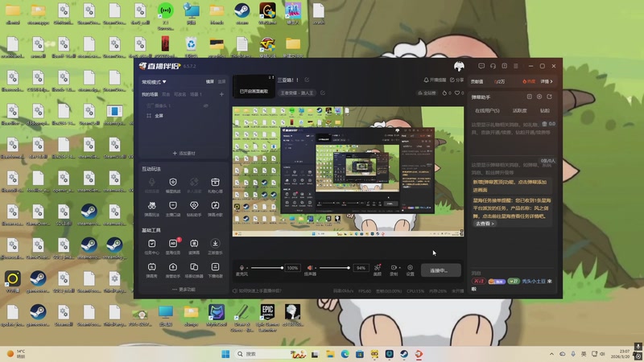Expand 更多功能 more features
This screenshot has width=644, height=362.
click(184, 290)
